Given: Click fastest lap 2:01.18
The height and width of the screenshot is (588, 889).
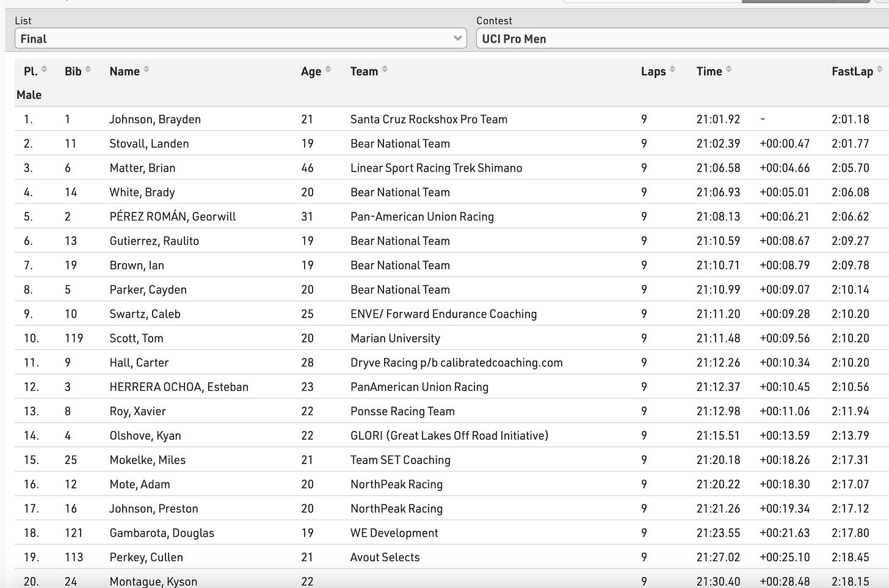Looking at the screenshot, I should [851, 120].
